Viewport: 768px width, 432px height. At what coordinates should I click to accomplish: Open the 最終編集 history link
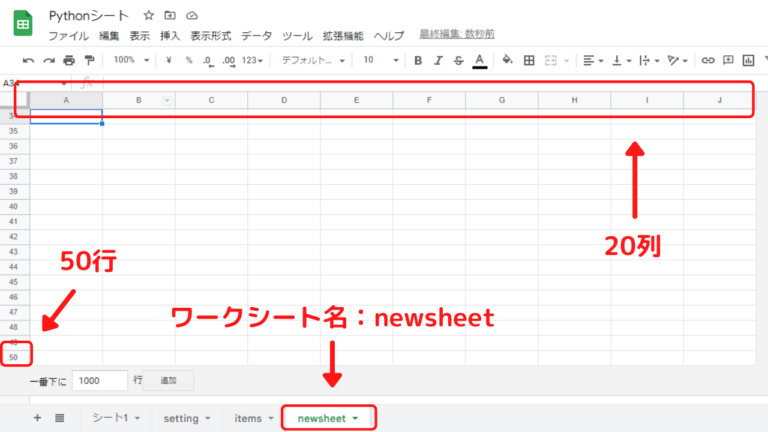tap(457, 34)
